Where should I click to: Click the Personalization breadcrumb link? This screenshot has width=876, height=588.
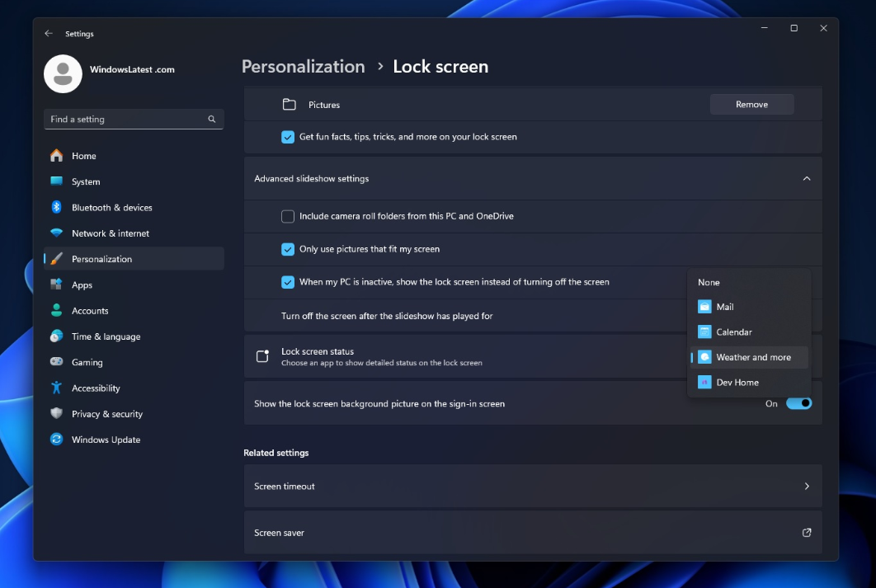click(x=304, y=67)
